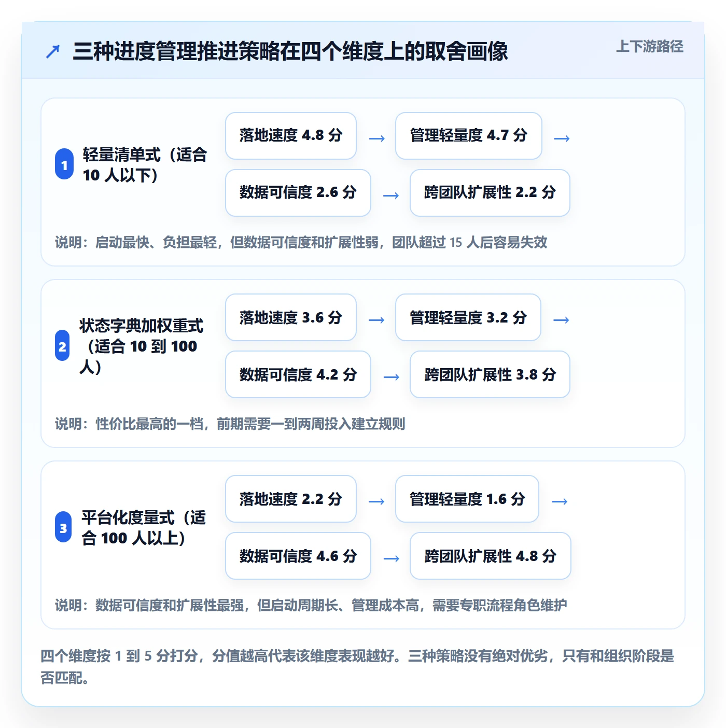The width and height of the screenshot is (726, 728).
Task: Open the 跨团队扩展性 4.8 分 chip
Action: click(x=491, y=556)
